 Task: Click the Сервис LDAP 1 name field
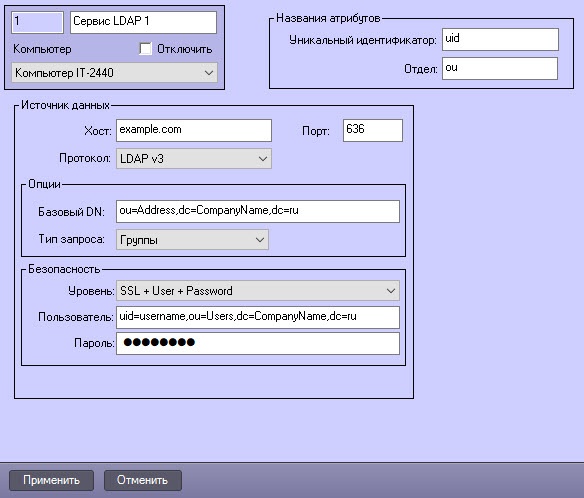point(143,22)
